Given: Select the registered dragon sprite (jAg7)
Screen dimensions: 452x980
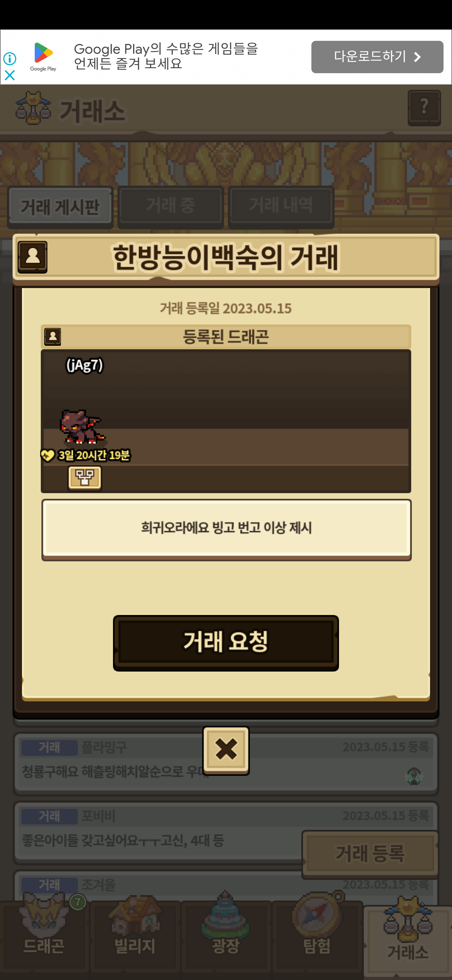Looking at the screenshot, I should tap(82, 427).
